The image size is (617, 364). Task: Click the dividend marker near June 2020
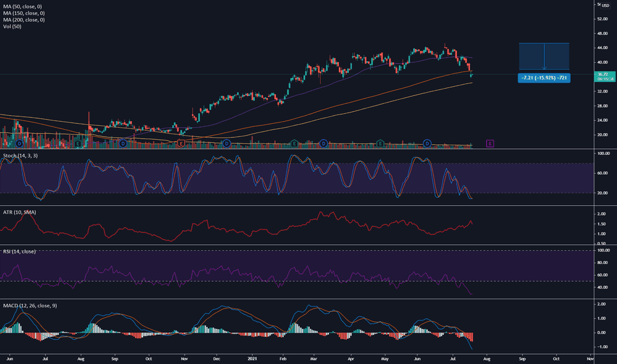click(19, 144)
